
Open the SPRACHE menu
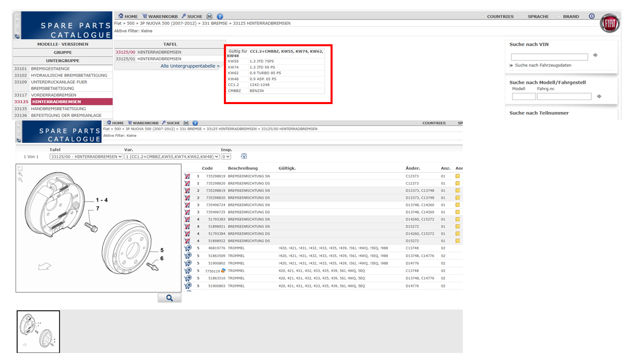pyautogui.click(x=538, y=17)
